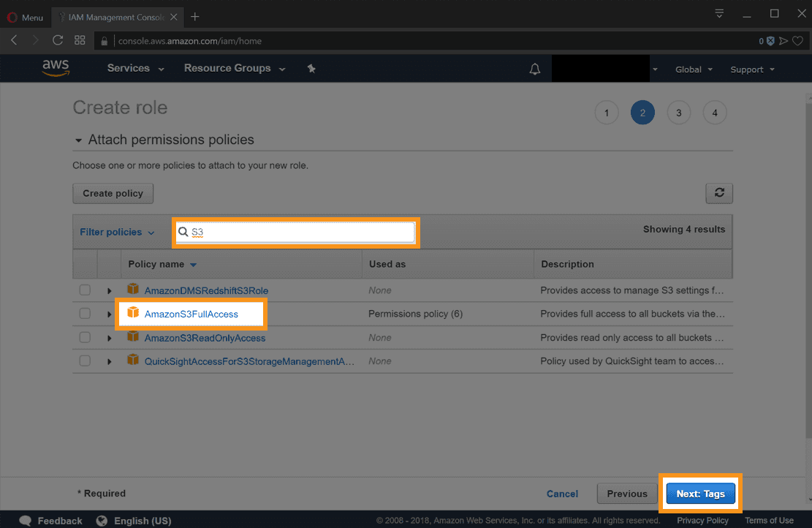Click the AWS logo icon

[56, 68]
